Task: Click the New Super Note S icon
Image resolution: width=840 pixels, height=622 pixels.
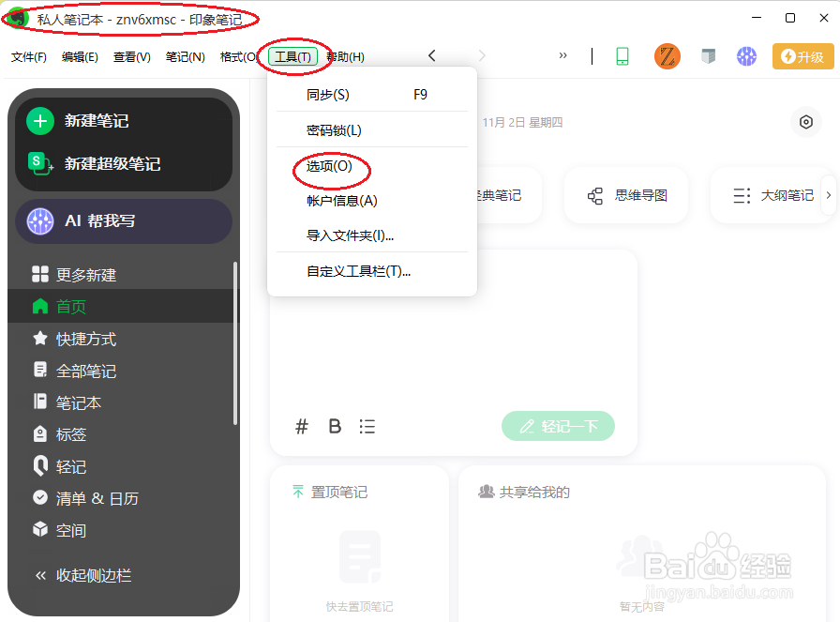Action: pyautogui.click(x=40, y=163)
